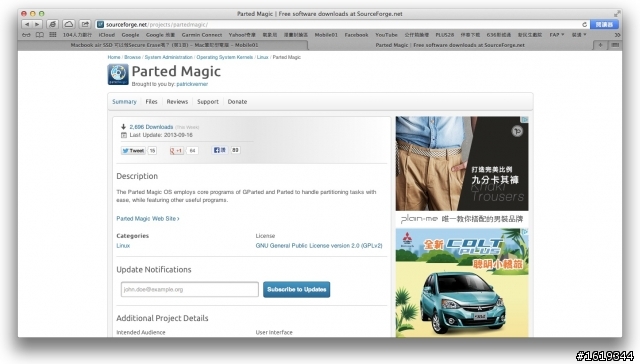This screenshot has width=640, height=364.
Task: Go forward with Safari's forward arrow
Action: 37,24
